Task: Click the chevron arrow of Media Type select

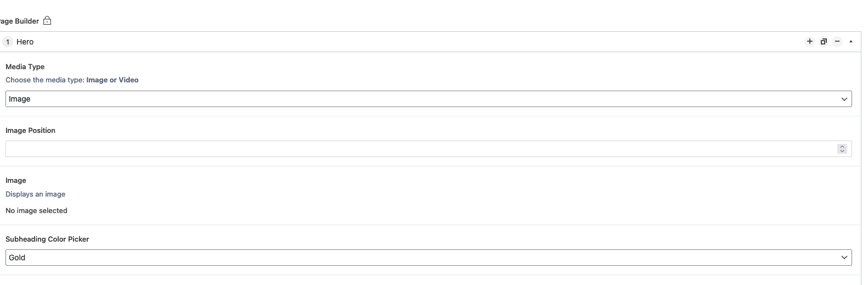Action: click(x=844, y=99)
